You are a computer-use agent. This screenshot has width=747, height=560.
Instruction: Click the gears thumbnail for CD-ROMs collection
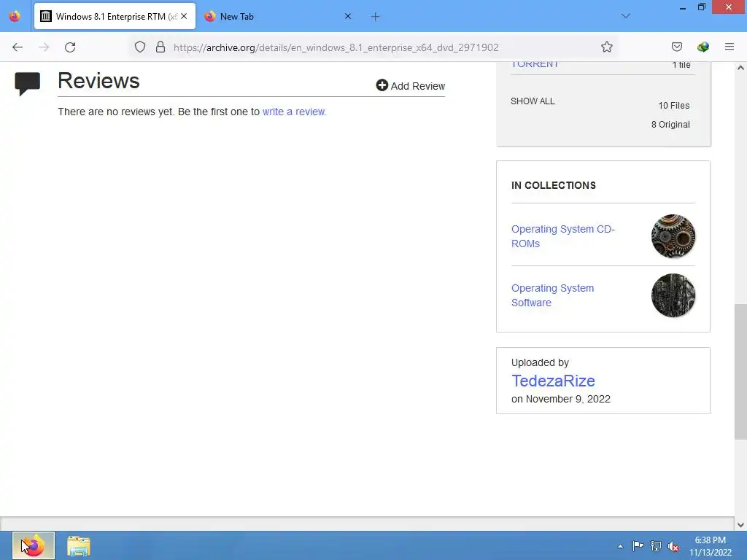[x=673, y=236]
